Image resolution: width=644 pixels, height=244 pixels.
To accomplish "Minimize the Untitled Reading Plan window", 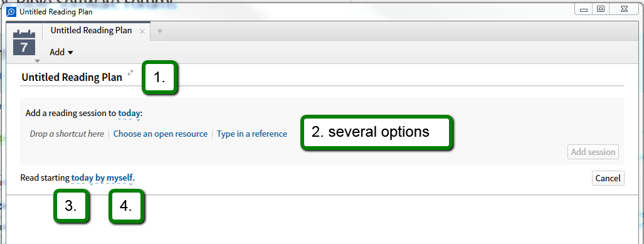I will click(x=583, y=9).
